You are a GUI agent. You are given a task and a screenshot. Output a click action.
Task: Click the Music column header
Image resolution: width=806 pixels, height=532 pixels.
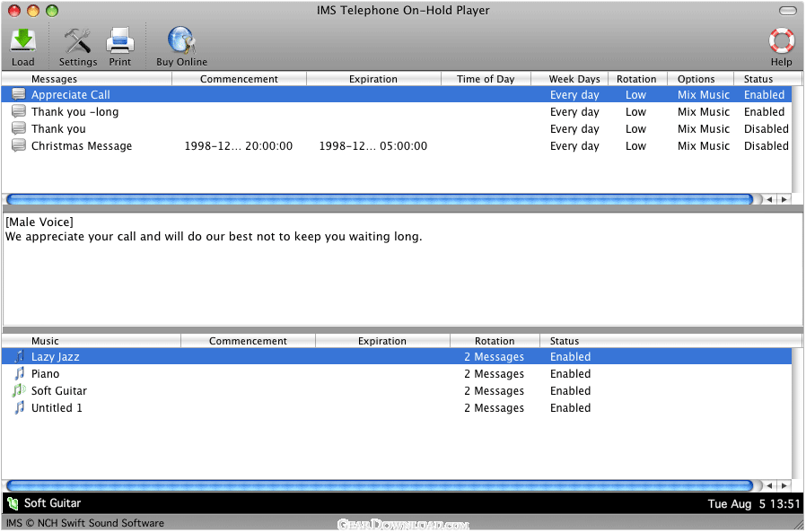click(x=91, y=341)
